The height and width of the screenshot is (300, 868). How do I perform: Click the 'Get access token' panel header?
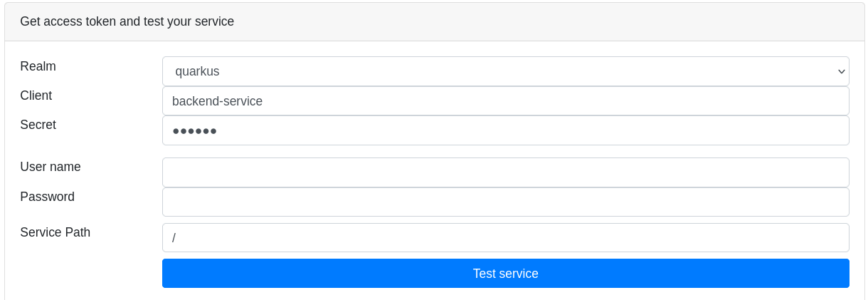tap(127, 21)
